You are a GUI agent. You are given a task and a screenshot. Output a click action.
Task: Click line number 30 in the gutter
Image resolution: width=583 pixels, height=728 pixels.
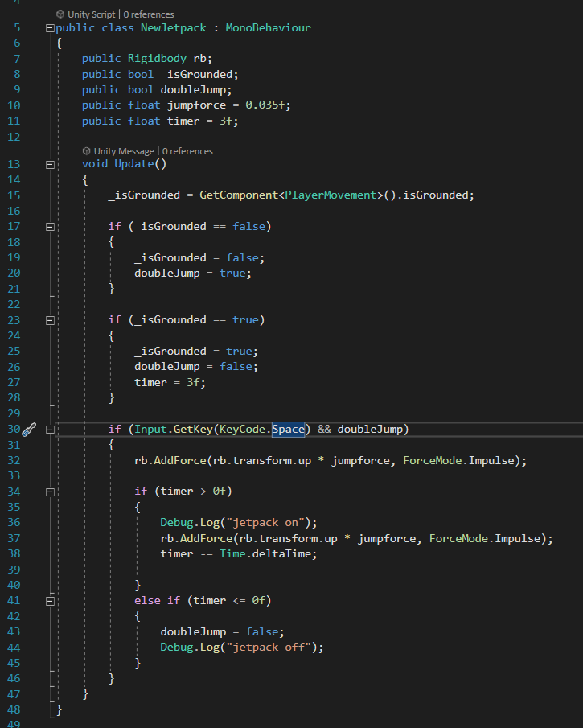(14, 429)
